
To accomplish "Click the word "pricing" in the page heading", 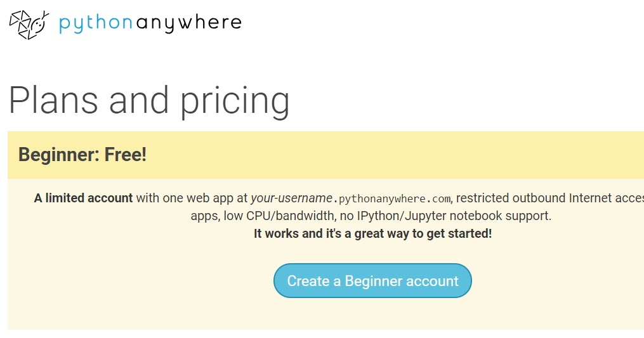I will 235,101.
